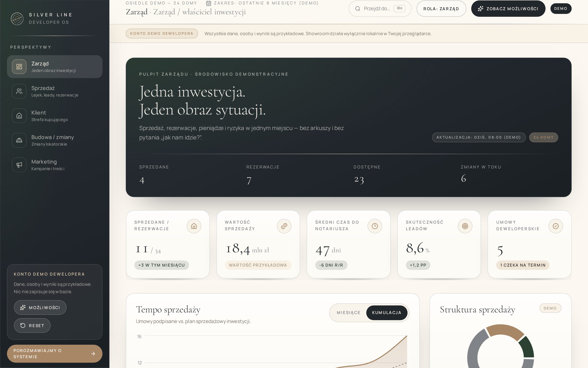This screenshot has height=368, width=588.
Task: Click the Zobacz możliwości button
Action: (508, 9)
